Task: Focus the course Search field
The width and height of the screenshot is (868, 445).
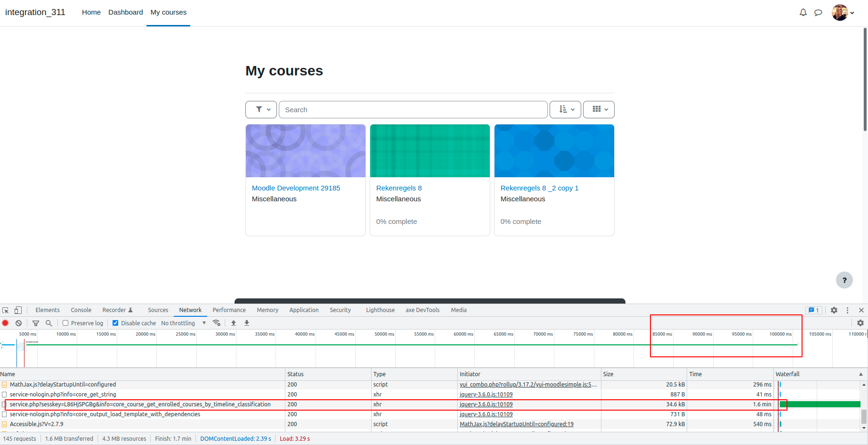Action: tap(413, 109)
